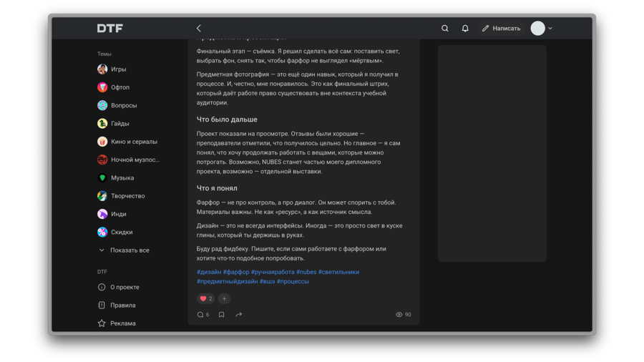Follow the #фарфор hashtag
The width and height of the screenshot is (644, 362).
click(x=236, y=272)
